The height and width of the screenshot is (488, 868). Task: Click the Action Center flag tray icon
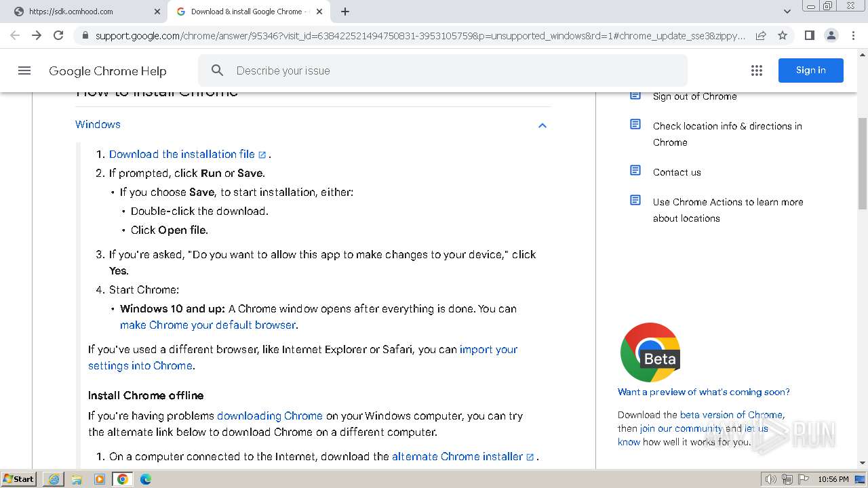804,479
